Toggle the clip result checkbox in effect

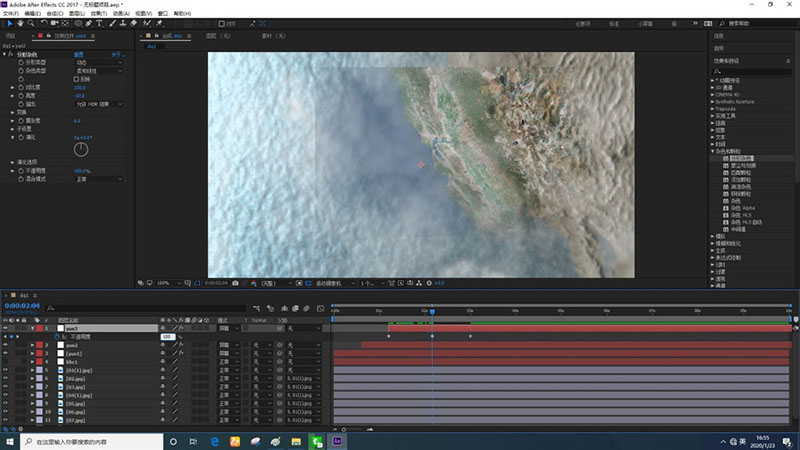click(78, 78)
